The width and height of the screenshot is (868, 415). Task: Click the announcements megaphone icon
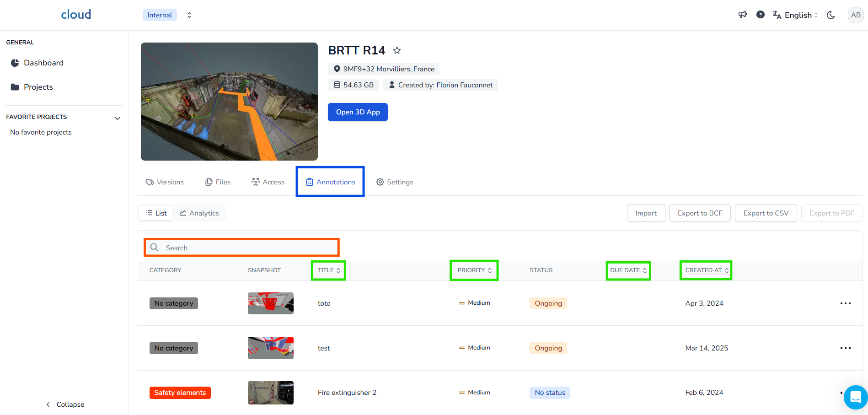click(x=742, y=15)
